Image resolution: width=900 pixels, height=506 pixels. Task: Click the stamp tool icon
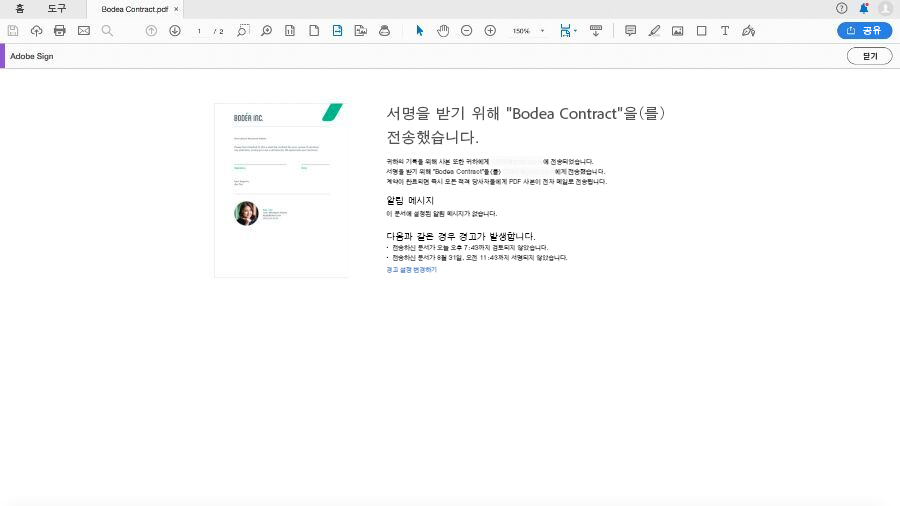coord(385,31)
